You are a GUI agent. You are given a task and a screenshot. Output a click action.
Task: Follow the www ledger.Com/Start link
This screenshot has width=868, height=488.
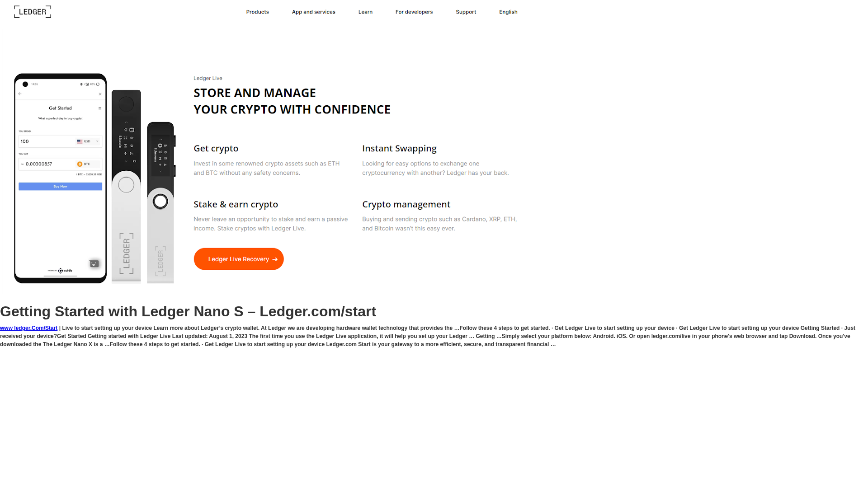28,328
